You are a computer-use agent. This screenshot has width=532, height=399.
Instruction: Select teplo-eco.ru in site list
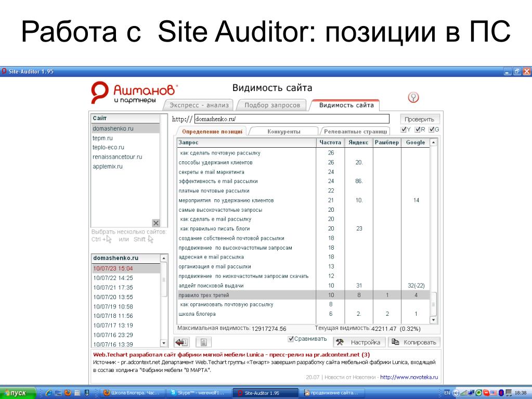tap(125, 147)
